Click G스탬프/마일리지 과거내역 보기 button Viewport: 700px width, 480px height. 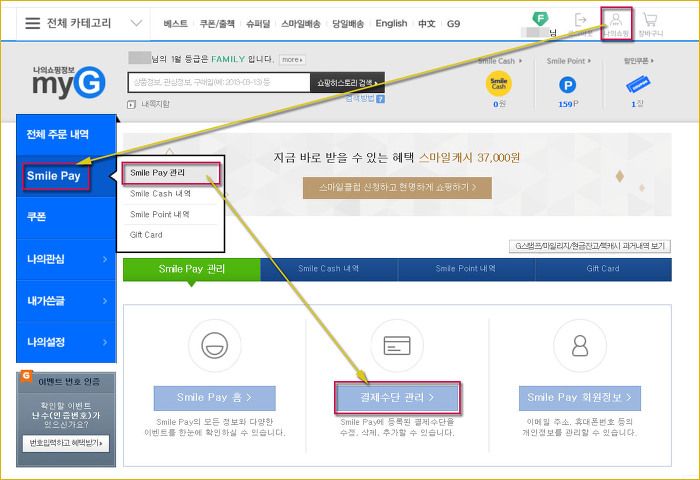point(590,246)
